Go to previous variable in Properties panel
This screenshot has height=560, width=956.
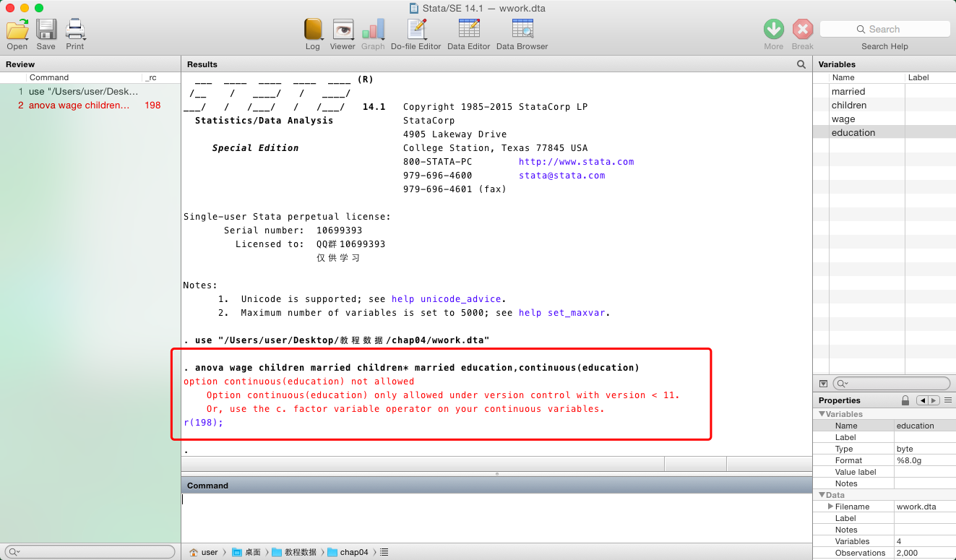922,400
